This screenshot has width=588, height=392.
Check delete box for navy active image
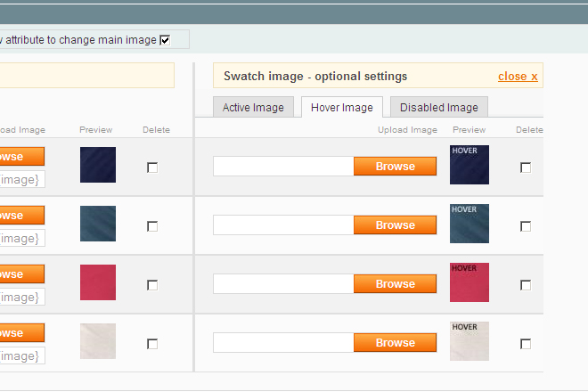pyautogui.click(x=152, y=167)
